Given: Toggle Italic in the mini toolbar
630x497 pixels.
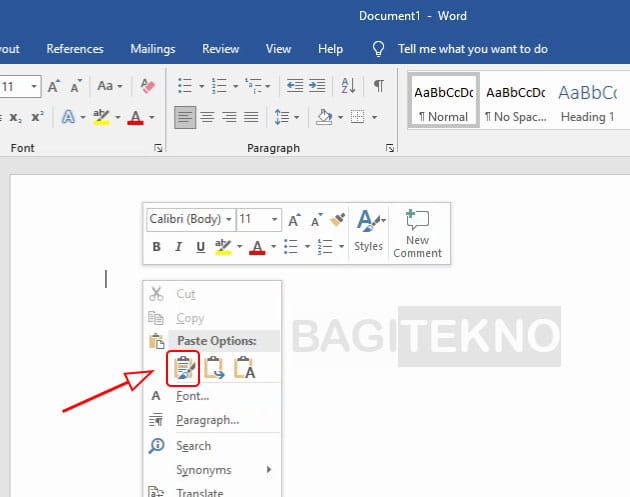Looking at the screenshot, I should (178, 246).
